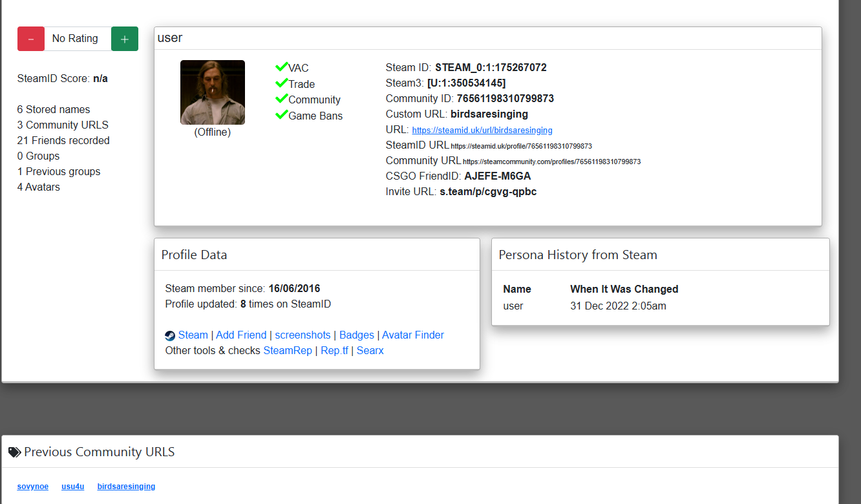Click the previous URL usu4u
Viewport: 861px width, 504px height.
[73, 487]
